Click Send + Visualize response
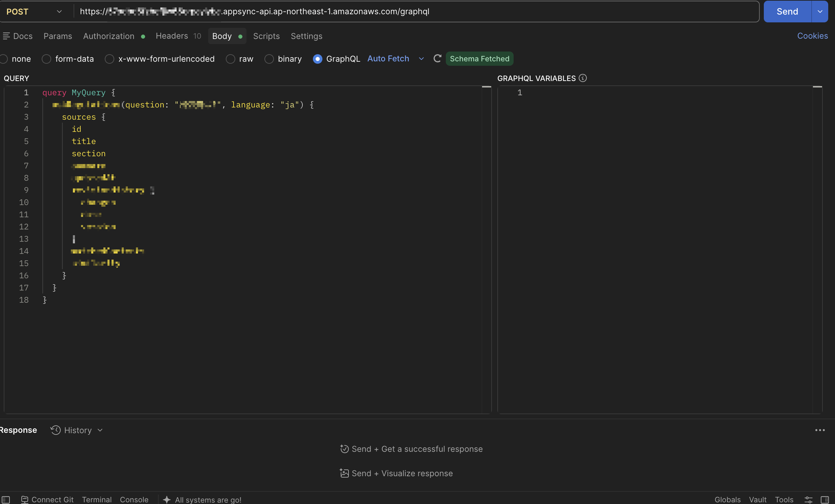This screenshot has width=835, height=504. (x=396, y=473)
